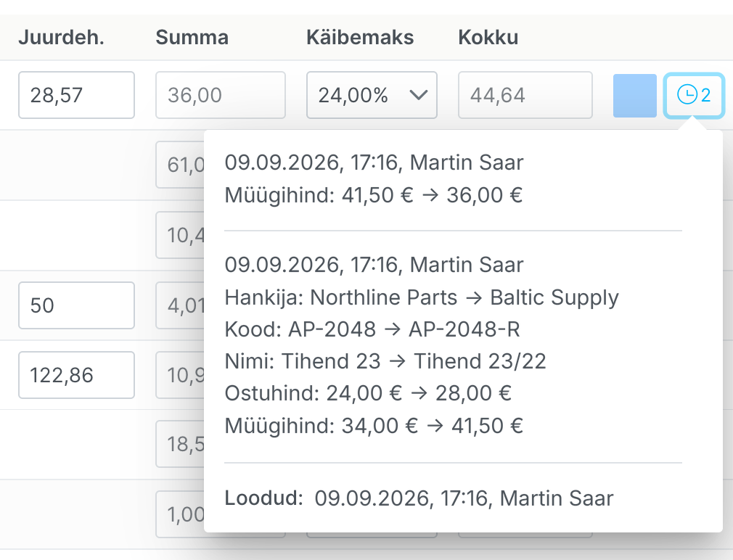Click the light blue square button
733x560 pixels.
pos(635,95)
